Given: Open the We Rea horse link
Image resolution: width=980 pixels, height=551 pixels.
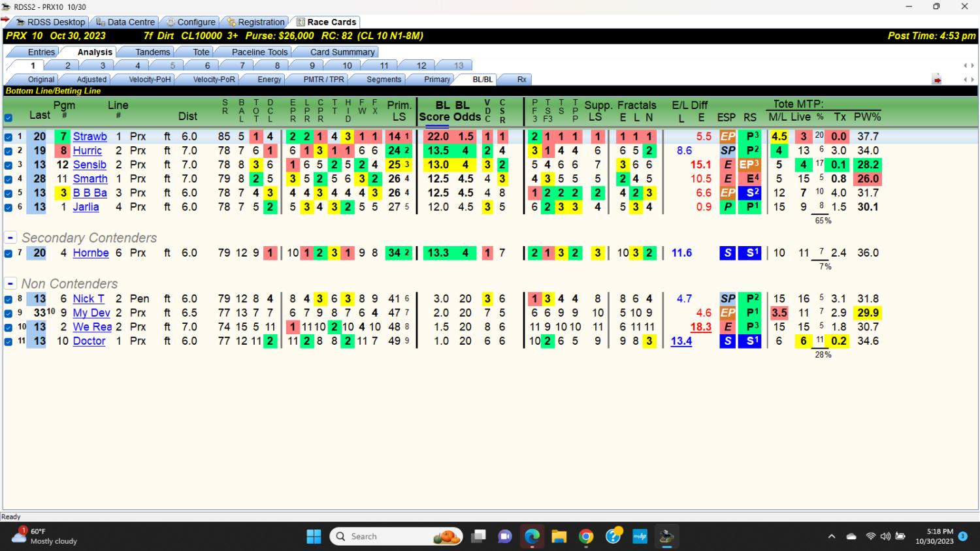Looking at the screenshot, I should pyautogui.click(x=92, y=327).
